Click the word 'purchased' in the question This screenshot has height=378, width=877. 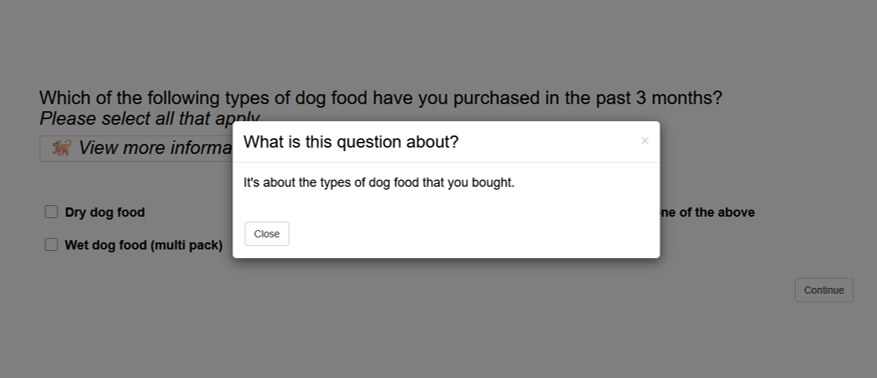[496, 98]
